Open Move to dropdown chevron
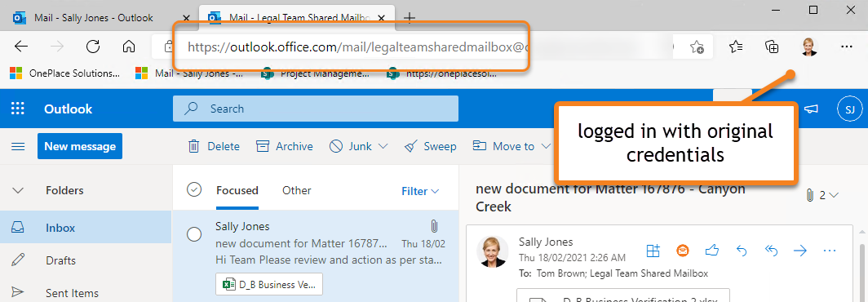This screenshot has width=868, height=302. 546,146
